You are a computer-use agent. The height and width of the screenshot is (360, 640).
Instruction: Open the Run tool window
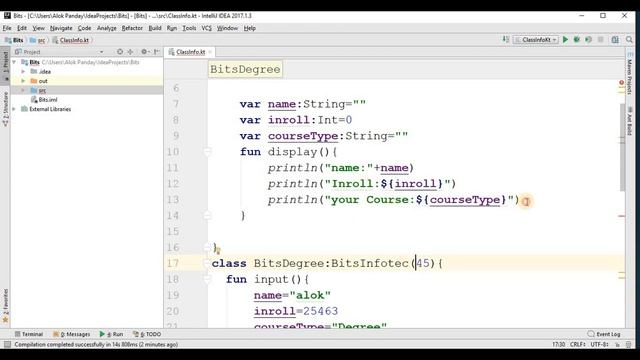[x=111, y=334]
